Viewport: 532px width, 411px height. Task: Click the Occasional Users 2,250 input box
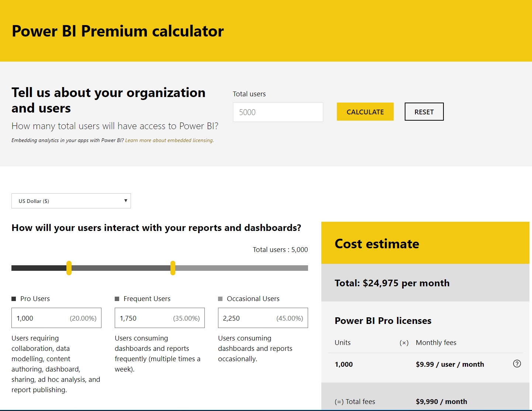263,318
